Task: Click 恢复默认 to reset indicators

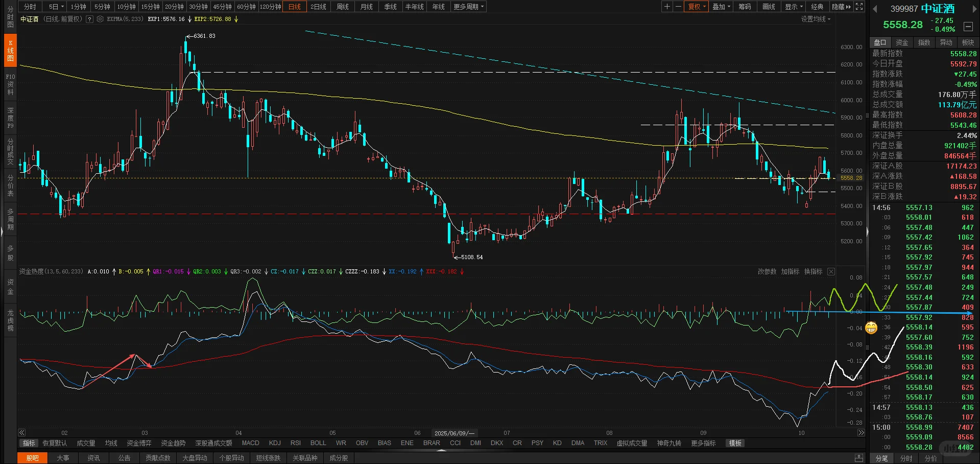Action: pyautogui.click(x=55, y=443)
